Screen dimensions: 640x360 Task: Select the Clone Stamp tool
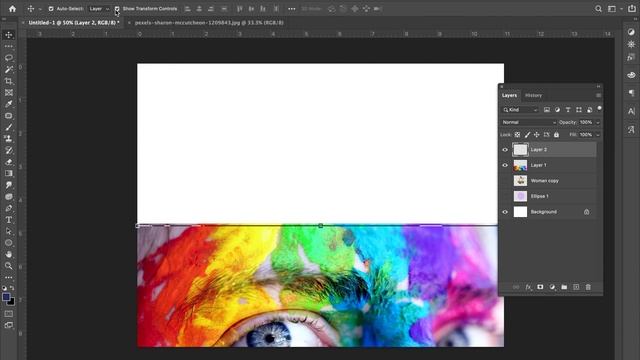9,139
